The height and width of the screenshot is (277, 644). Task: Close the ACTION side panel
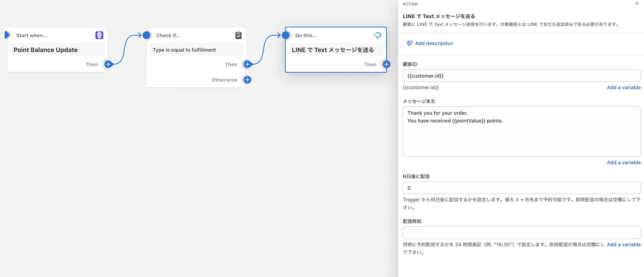637,3
